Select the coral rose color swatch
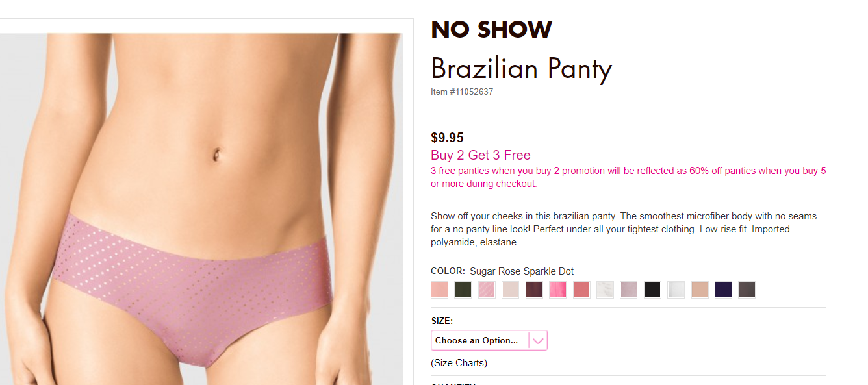This screenshot has width=868, height=385. tap(581, 290)
